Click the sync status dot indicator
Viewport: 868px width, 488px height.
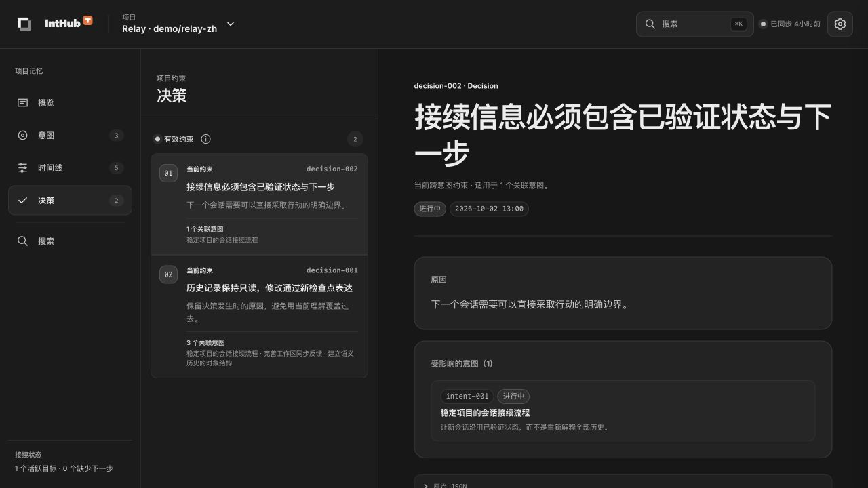click(763, 24)
